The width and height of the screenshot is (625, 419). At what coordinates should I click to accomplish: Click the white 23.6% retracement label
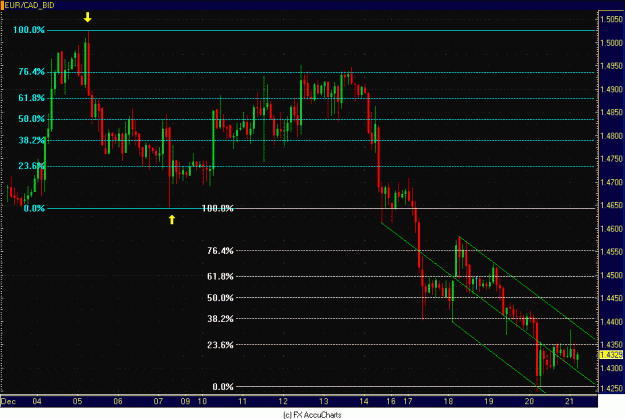pos(220,345)
